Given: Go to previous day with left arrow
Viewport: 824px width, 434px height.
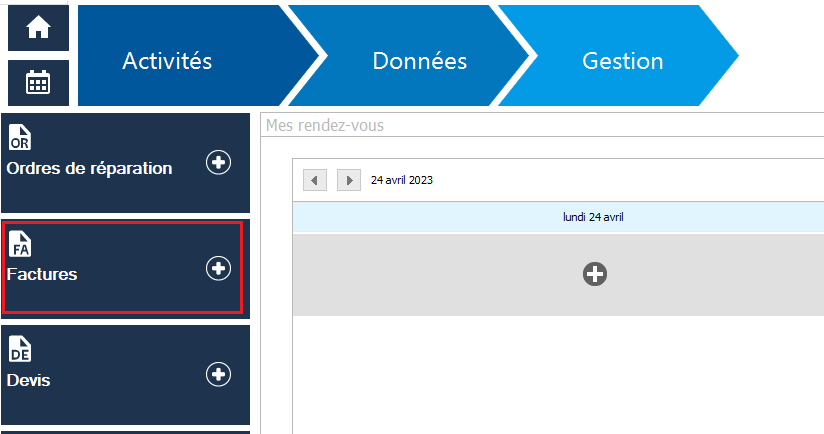Looking at the screenshot, I should 315,180.
